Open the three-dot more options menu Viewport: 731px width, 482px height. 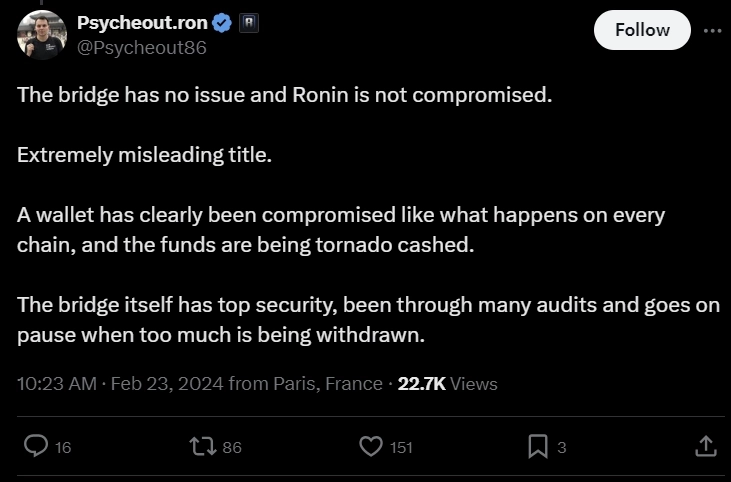[712, 30]
